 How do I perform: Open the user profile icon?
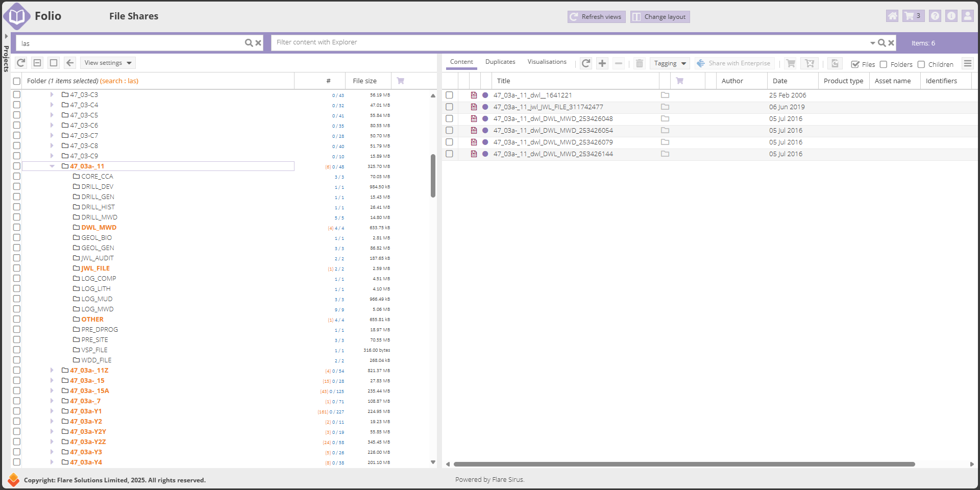[x=967, y=16]
